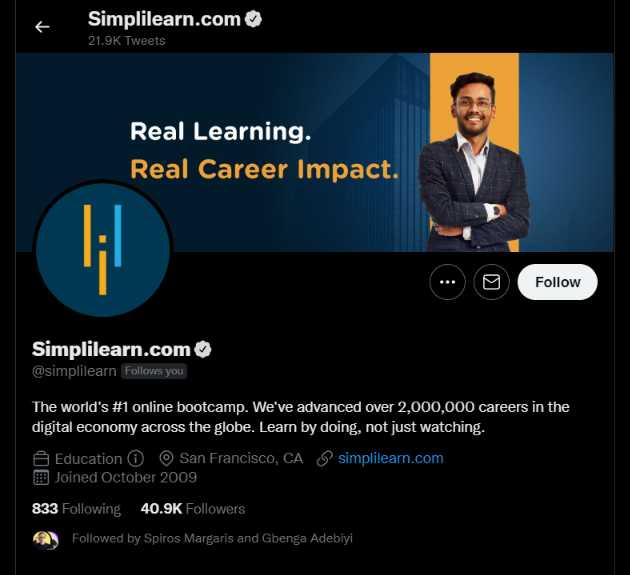Click the chain link icon beside website
Image resolution: width=630 pixels, height=575 pixels.
tap(325, 458)
